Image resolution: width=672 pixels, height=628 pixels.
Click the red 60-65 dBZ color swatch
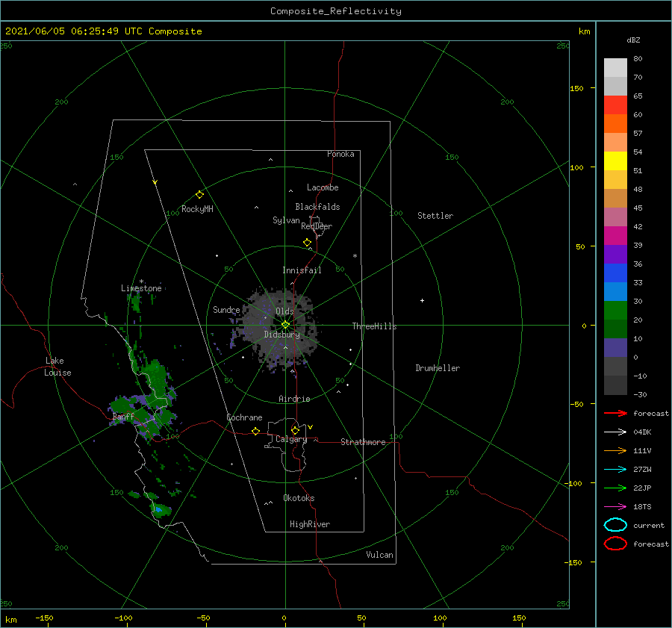tap(615, 105)
